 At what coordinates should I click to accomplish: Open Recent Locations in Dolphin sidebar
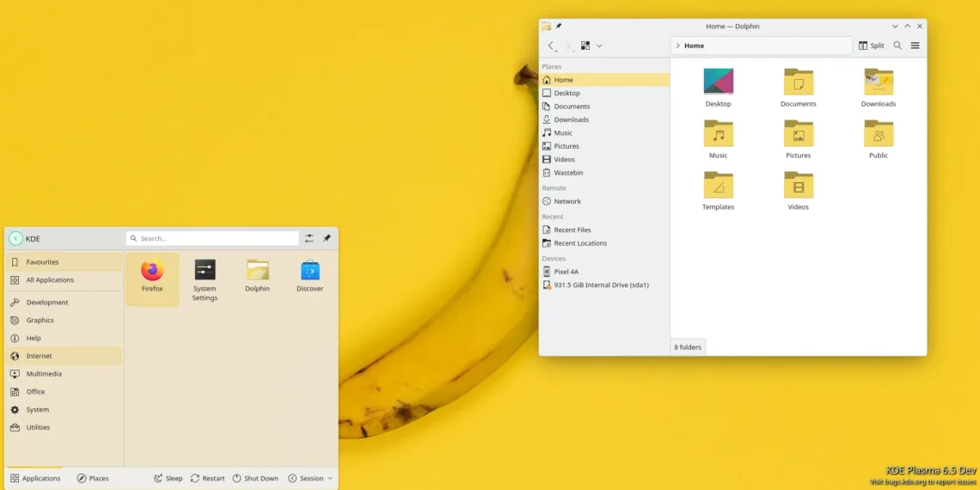(603, 243)
